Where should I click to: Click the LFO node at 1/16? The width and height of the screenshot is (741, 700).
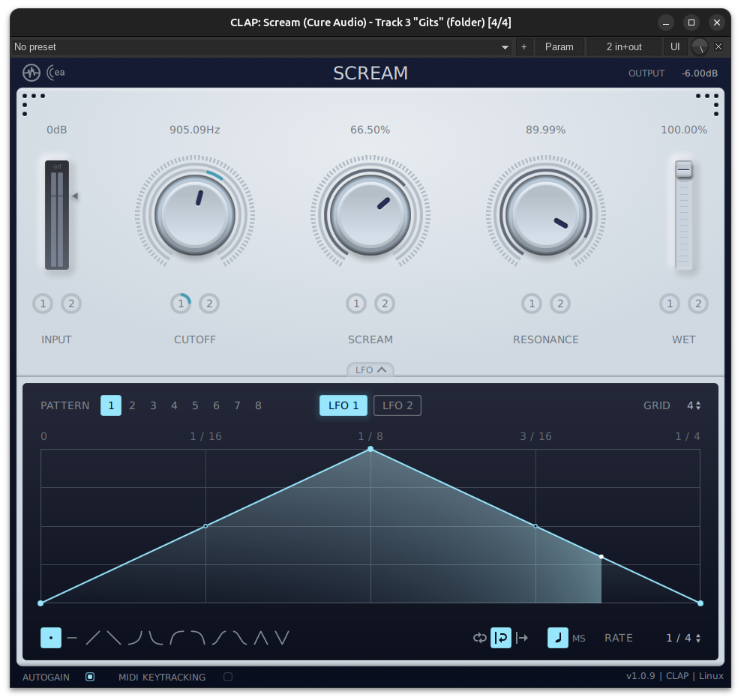coord(205,526)
